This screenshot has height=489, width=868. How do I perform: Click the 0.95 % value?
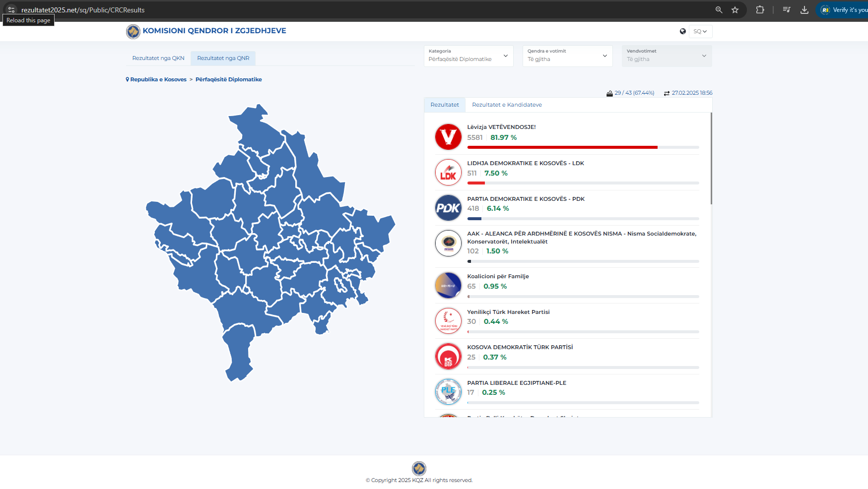[x=495, y=286]
